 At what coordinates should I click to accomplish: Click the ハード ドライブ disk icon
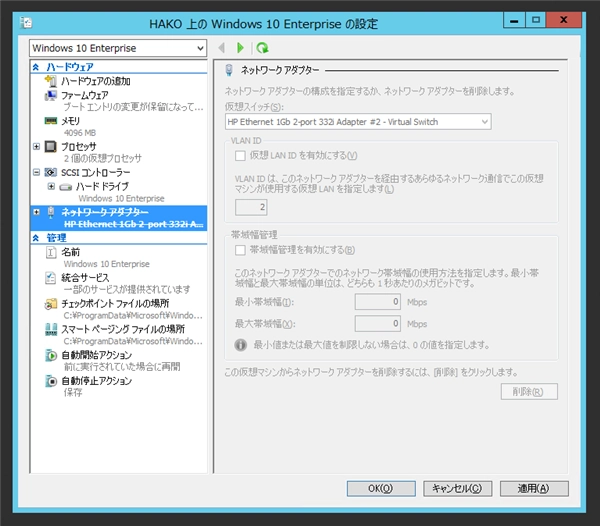click(x=65, y=187)
